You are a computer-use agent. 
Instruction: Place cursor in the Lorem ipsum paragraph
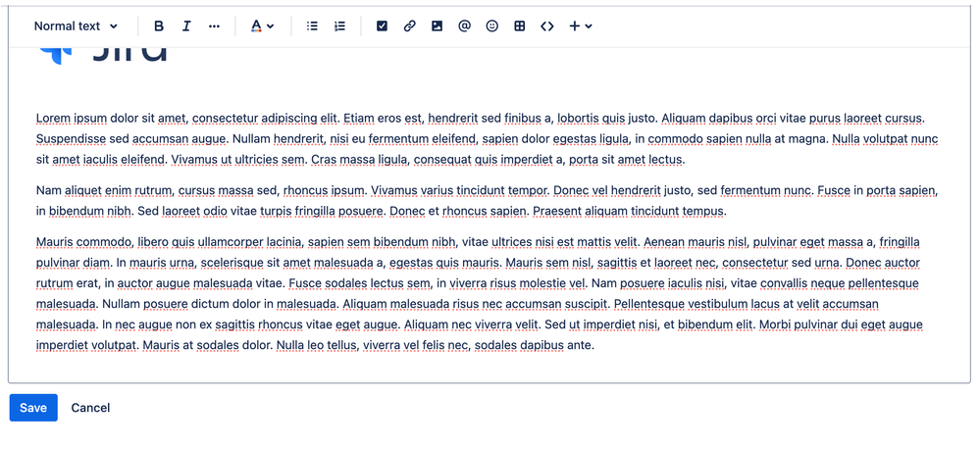point(488,138)
